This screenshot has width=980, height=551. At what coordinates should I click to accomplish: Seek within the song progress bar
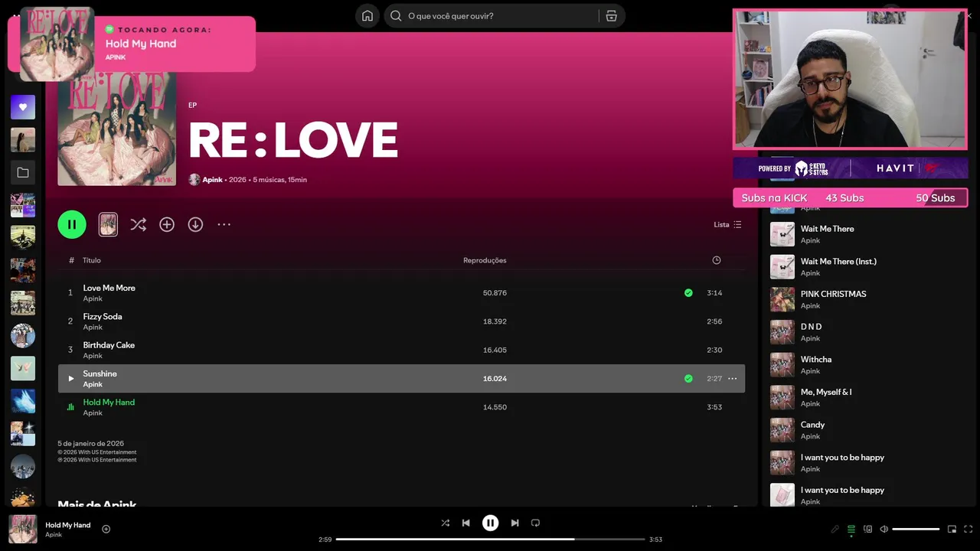point(490,540)
